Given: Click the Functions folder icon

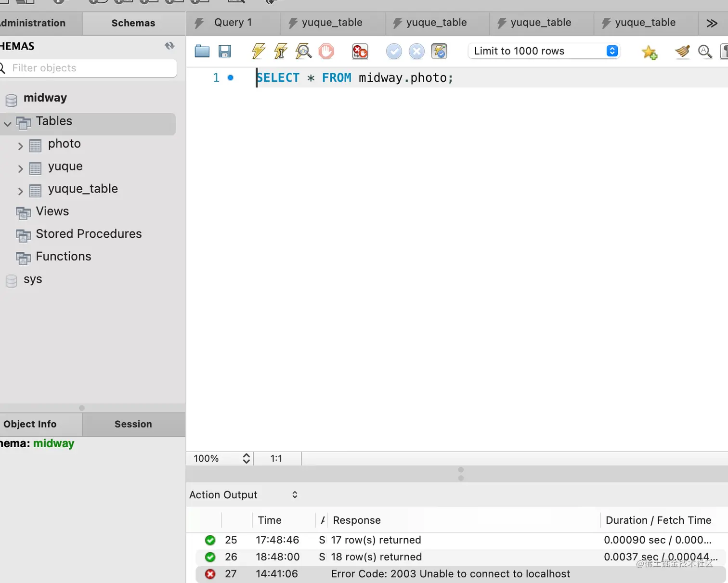Looking at the screenshot, I should click(24, 258).
